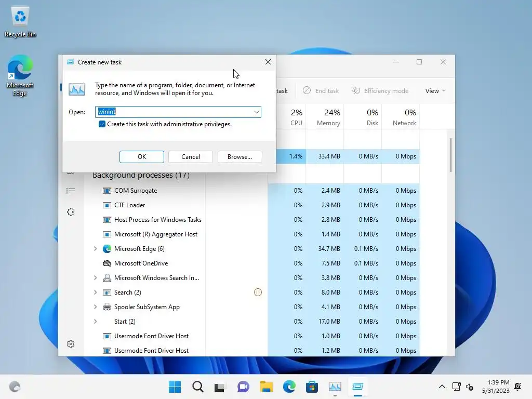
Task: Open the notification center icon
Action: click(x=518, y=387)
